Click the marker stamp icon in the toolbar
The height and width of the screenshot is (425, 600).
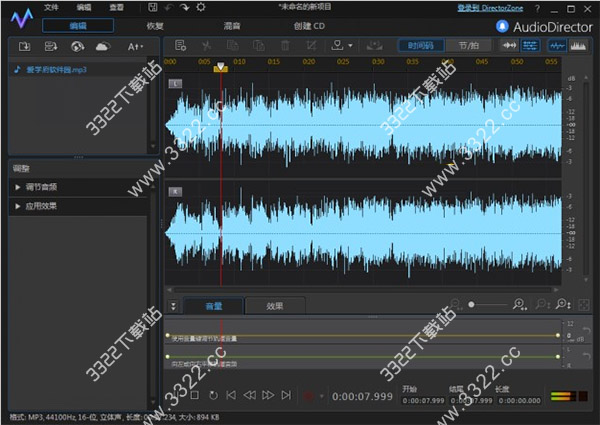point(337,46)
